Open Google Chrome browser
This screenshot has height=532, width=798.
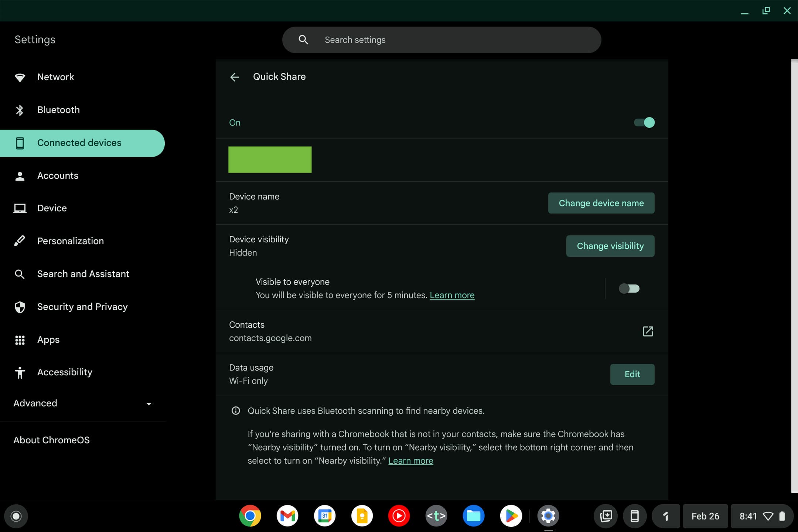click(x=250, y=516)
